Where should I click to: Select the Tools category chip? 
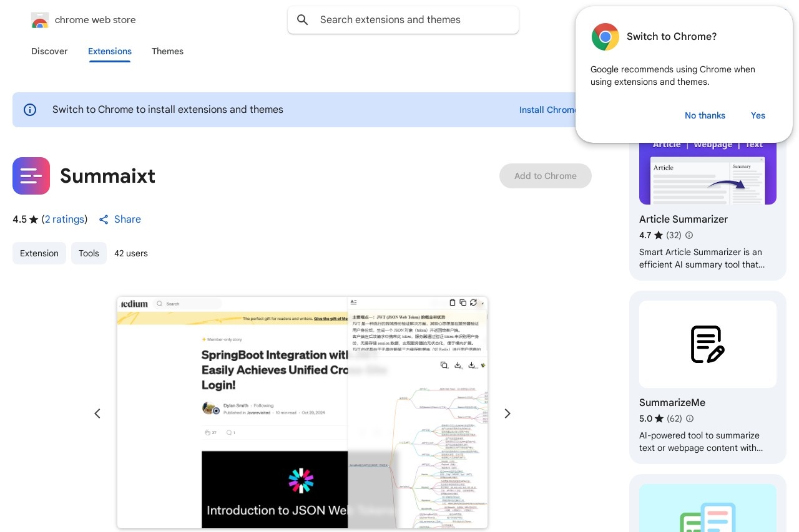pyautogui.click(x=89, y=253)
